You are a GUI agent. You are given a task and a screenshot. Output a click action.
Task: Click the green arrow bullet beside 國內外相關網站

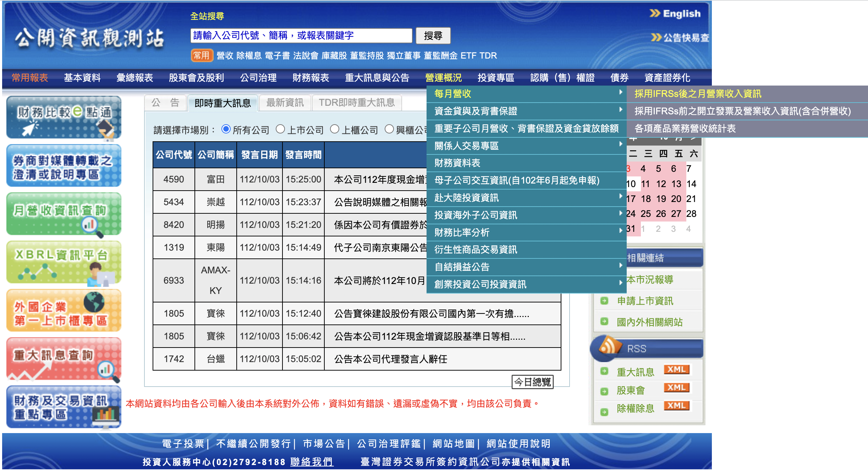click(x=604, y=322)
